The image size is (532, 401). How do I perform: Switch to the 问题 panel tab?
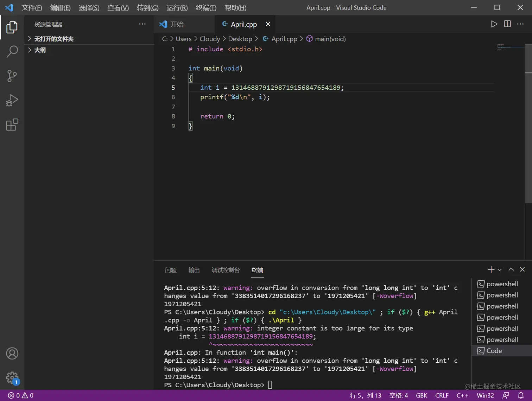171,270
